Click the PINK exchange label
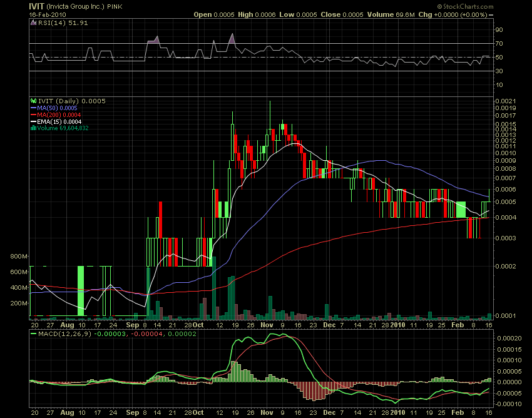The height and width of the screenshot is (418, 532). click(115, 7)
